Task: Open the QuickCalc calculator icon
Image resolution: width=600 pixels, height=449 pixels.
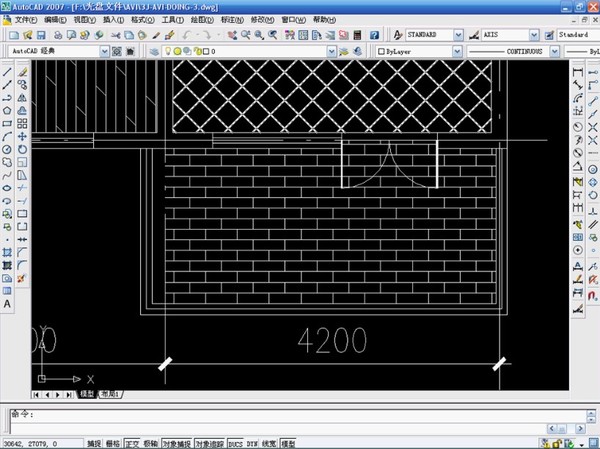Action: (357, 35)
